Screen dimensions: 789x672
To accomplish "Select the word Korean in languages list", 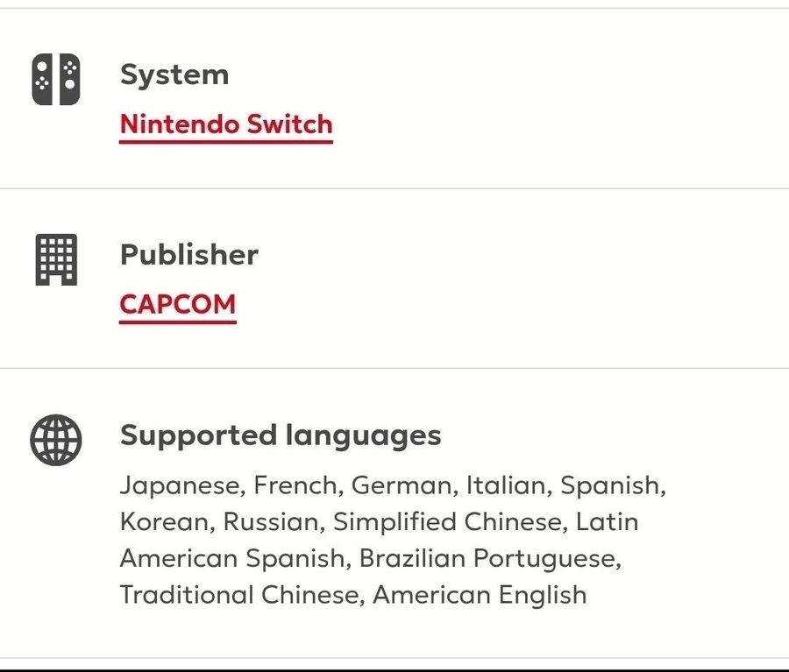I will 166,521.
